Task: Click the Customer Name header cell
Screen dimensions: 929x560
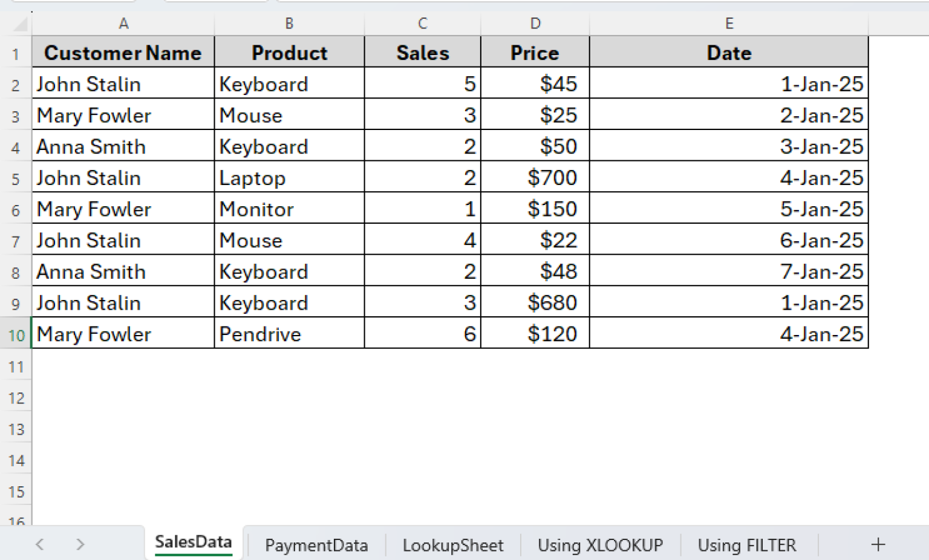Action: 123,53
